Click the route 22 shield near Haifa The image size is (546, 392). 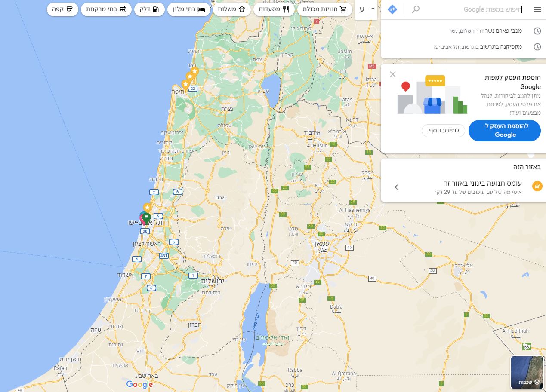[x=193, y=89]
